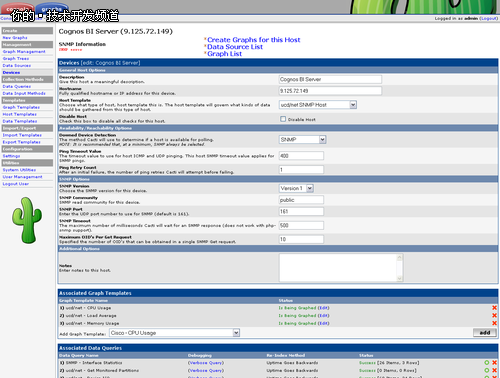
Task: Delete the ucd/net CPU Usage graph template
Action: [x=494, y=308]
